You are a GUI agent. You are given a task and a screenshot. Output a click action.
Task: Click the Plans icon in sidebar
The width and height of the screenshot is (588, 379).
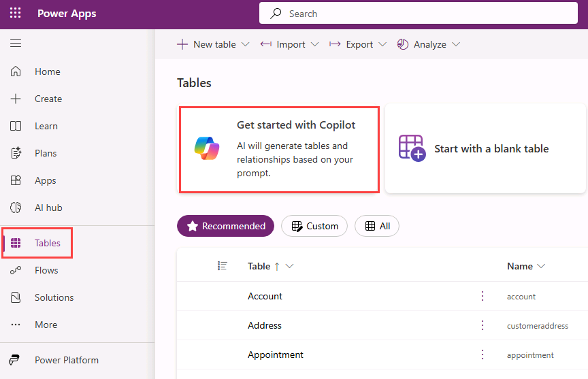point(16,153)
